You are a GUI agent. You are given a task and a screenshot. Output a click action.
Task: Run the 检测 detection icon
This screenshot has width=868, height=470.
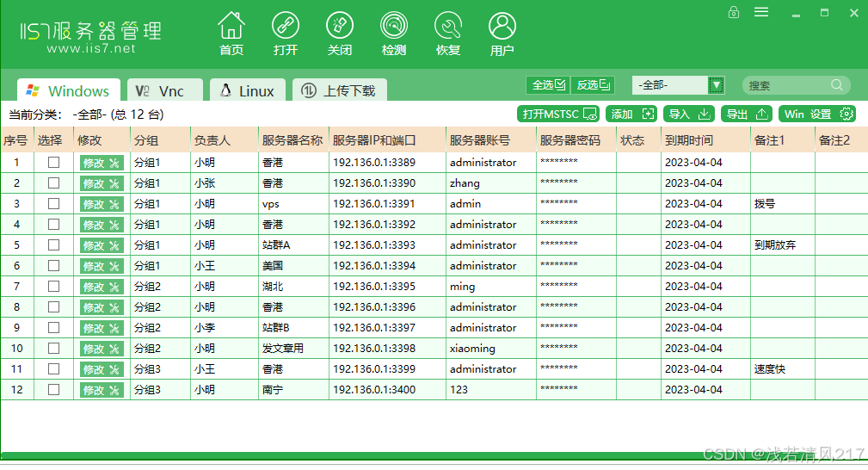(394, 34)
